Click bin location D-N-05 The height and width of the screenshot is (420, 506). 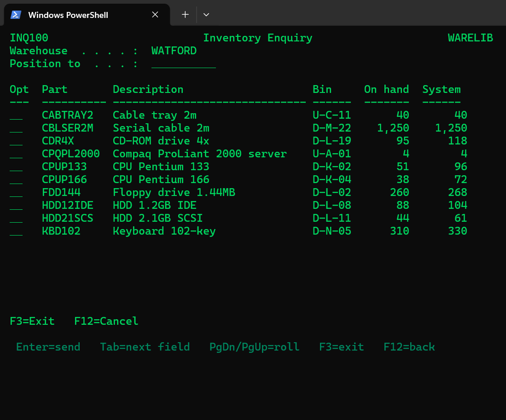(332, 231)
